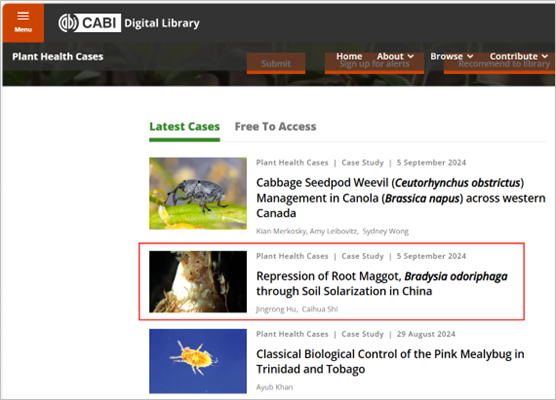Open Classical Biological Control of Pink Mealybug title
The width and height of the screenshot is (556, 400).
click(390, 361)
